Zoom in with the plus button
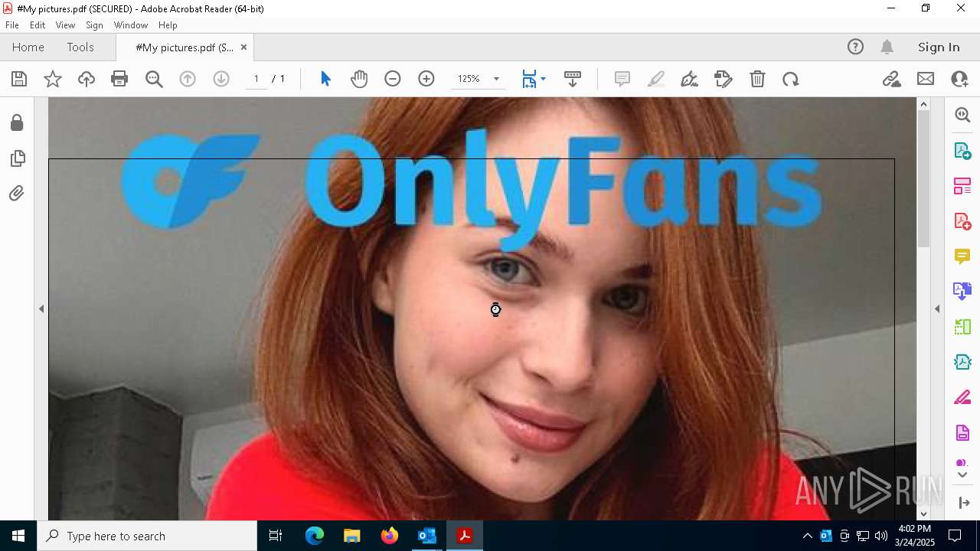 [426, 79]
